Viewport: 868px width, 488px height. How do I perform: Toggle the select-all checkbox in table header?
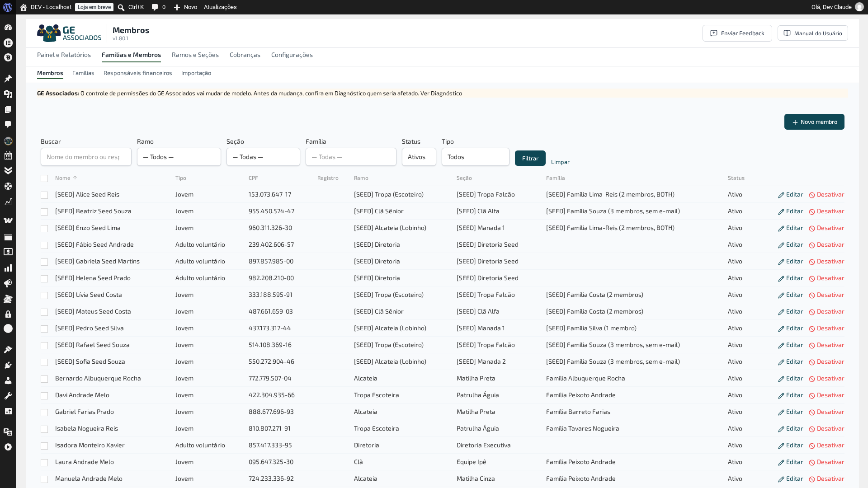(x=44, y=178)
